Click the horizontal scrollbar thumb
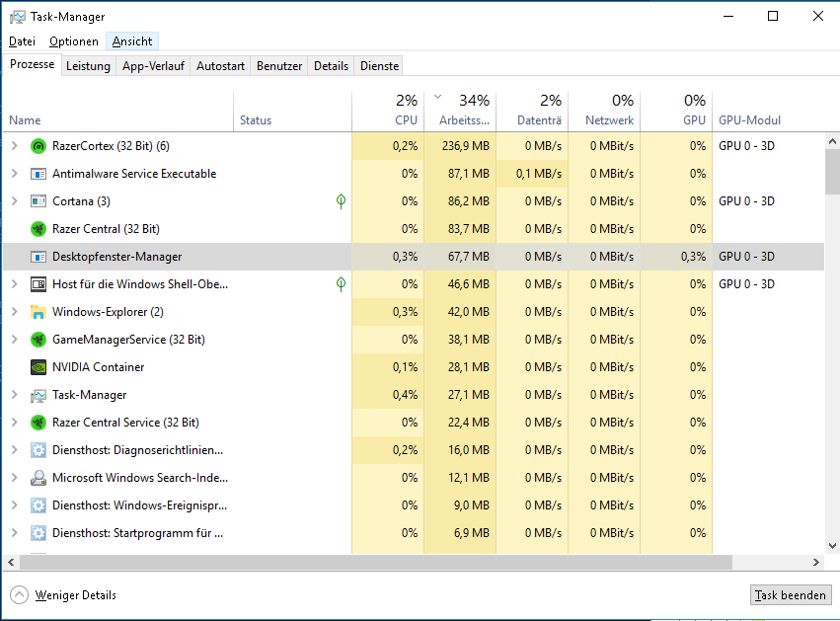Image resolution: width=840 pixels, height=621 pixels. point(376,562)
